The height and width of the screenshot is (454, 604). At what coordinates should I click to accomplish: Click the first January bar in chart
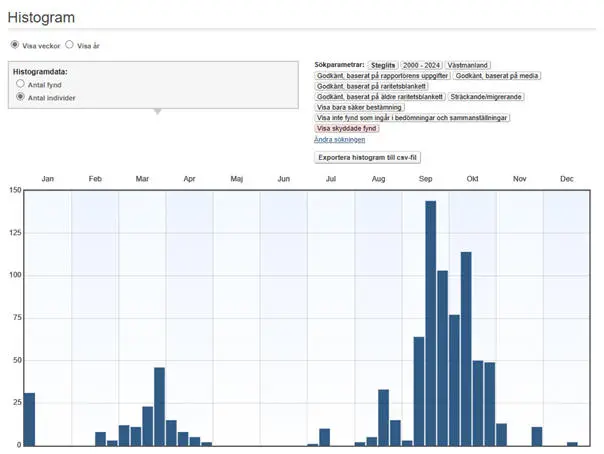click(29, 418)
